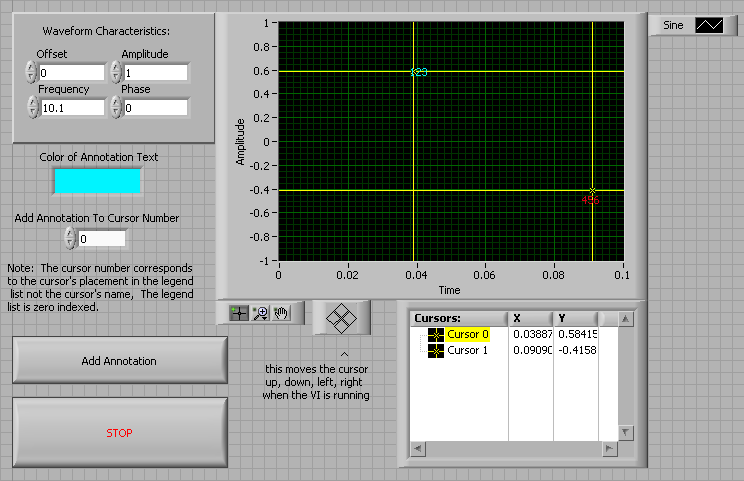
Task: Step the annotation cursor number spinner
Action: coord(69,238)
